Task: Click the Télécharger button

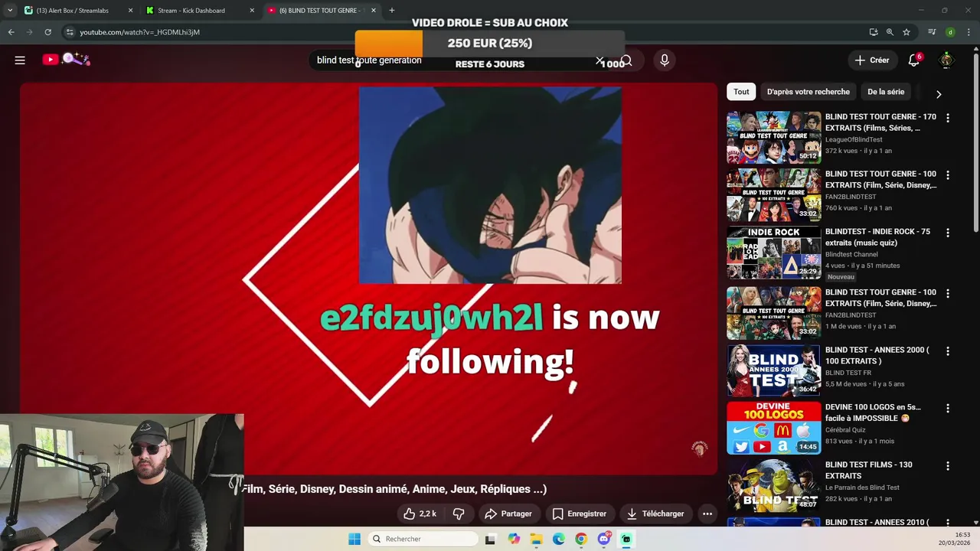Action: [x=655, y=514]
